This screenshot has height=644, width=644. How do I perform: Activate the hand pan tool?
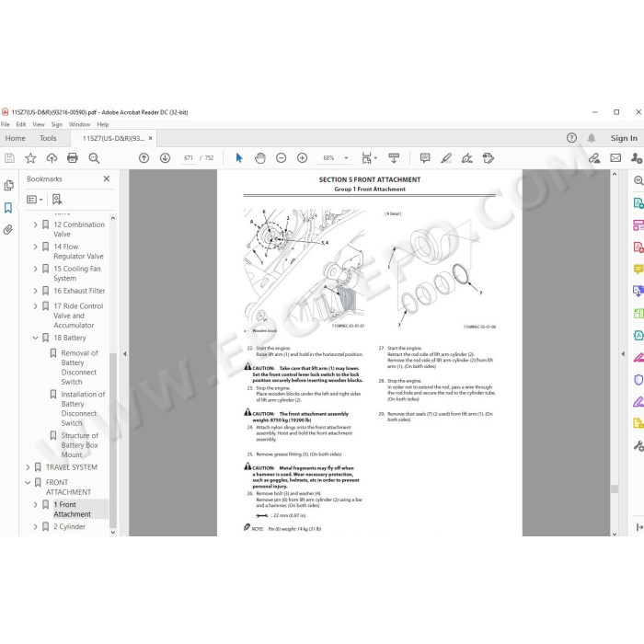tap(260, 158)
